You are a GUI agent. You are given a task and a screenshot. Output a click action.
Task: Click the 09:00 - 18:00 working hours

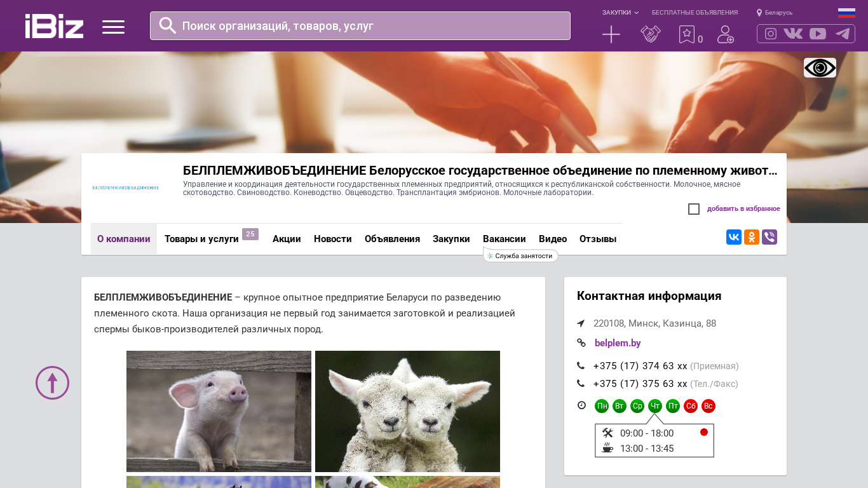647,433
